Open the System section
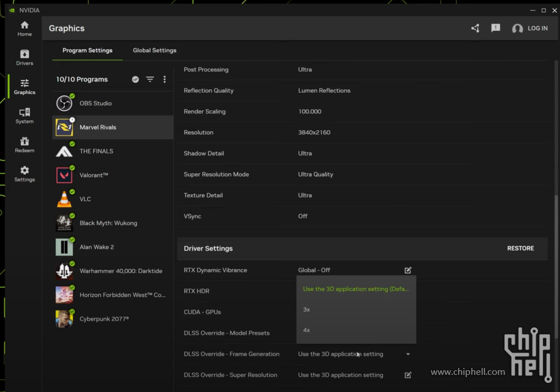560x392 pixels. pyautogui.click(x=24, y=116)
